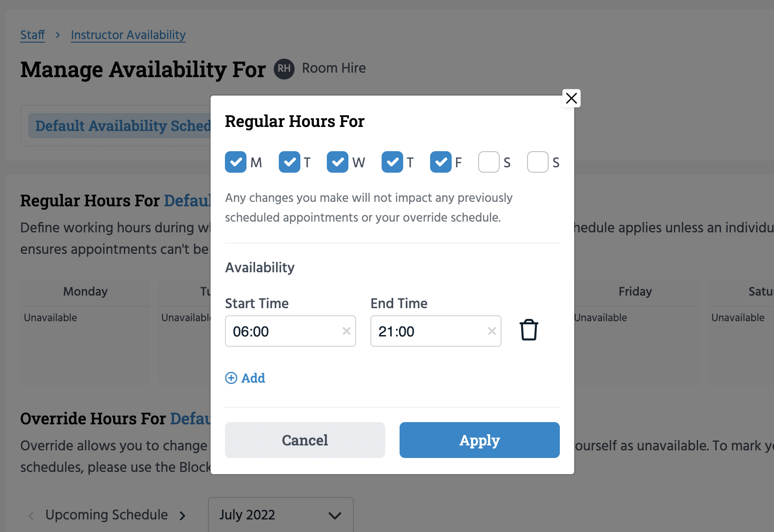Open the End Time 21:00 picker

coord(429,331)
